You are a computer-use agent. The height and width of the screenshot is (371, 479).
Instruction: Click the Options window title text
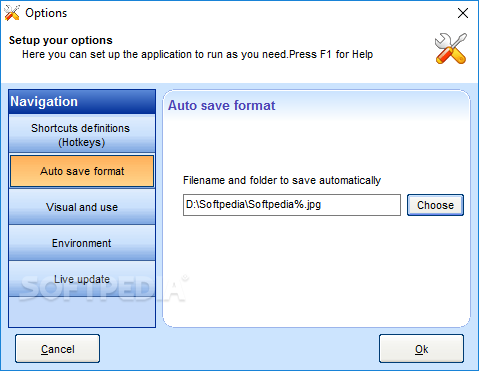tap(46, 13)
